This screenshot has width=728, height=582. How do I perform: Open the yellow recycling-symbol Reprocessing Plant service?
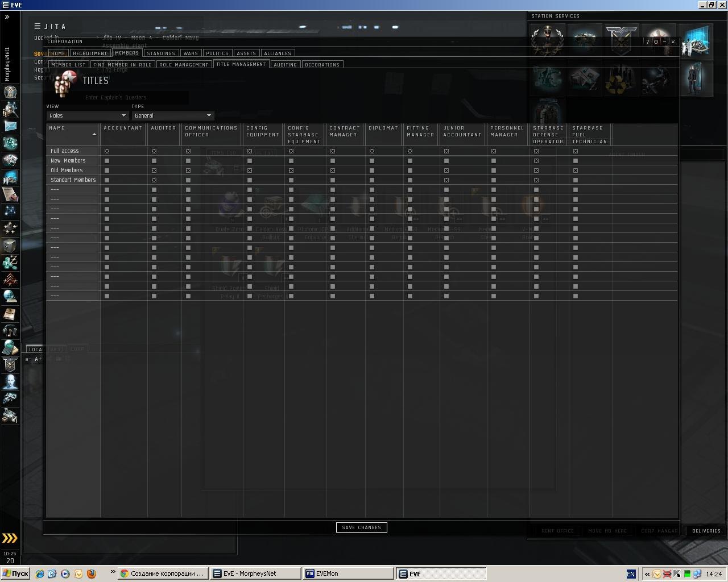pyautogui.click(x=621, y=79)
